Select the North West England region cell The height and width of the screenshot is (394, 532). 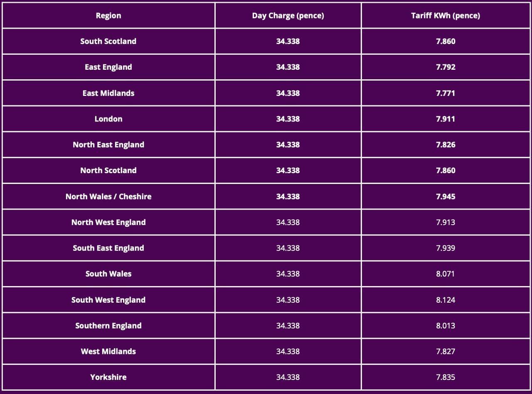108,223
